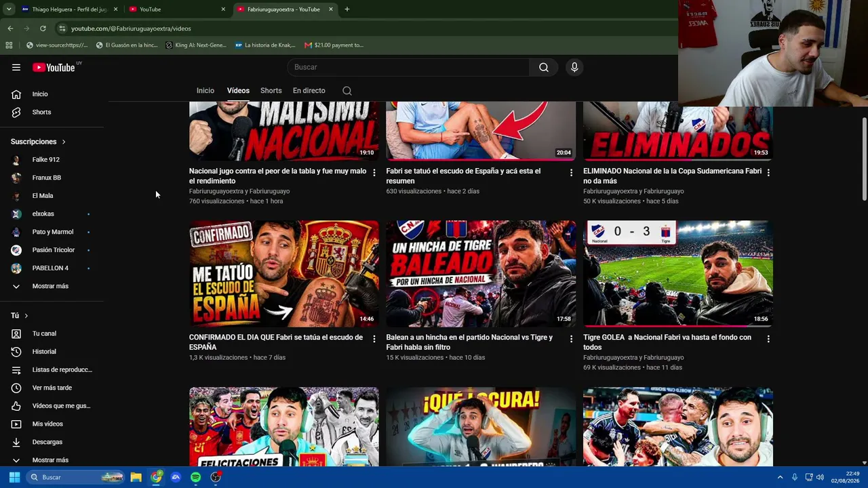Open the Windows Start menu
Viewport: 868px width, 488px height.
[x=14, y=477]
